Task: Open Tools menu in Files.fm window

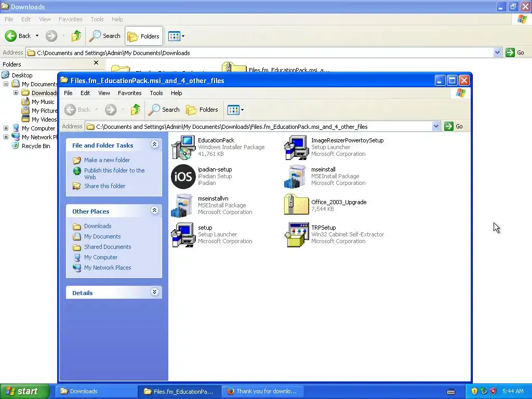Action: tap(156, 93)
